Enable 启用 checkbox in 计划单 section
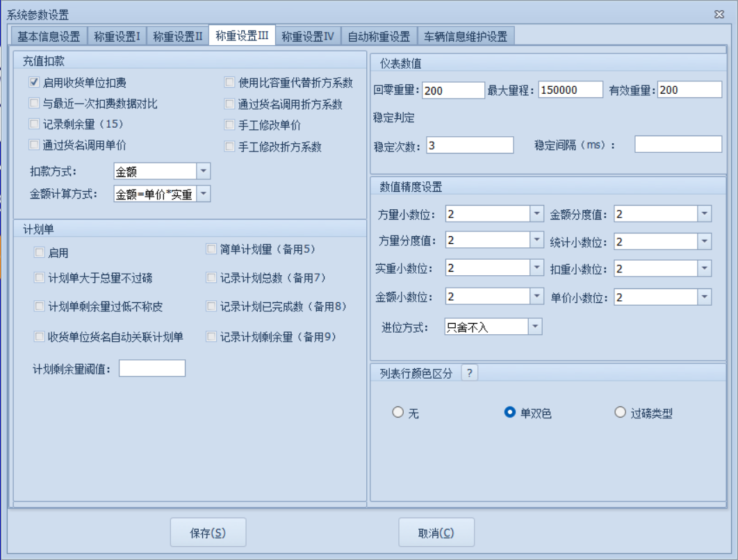The width and height of the screenshot is (738, 560). pos(40,253)
